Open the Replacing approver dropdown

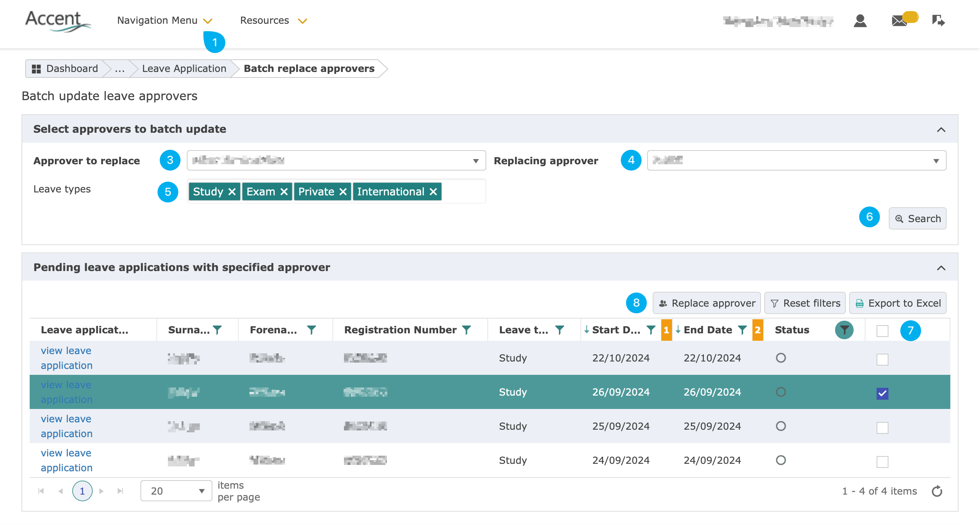pyautogui.click(x=797, y=161)
